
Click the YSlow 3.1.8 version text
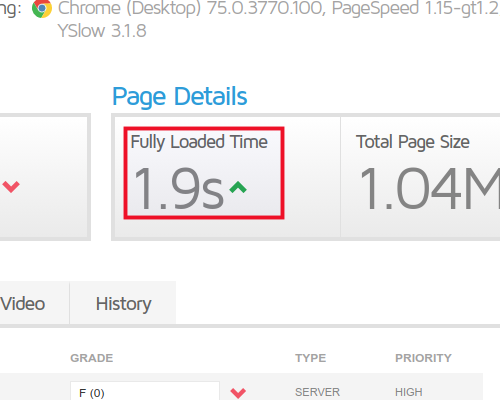pyautogui.click(x=102, y=31)
